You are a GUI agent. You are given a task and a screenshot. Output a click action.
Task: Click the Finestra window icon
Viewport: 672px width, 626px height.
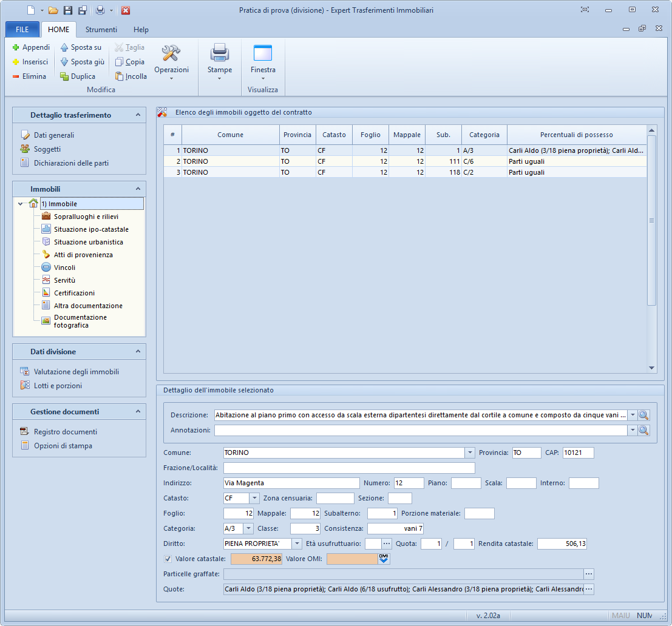pos(263,54)
